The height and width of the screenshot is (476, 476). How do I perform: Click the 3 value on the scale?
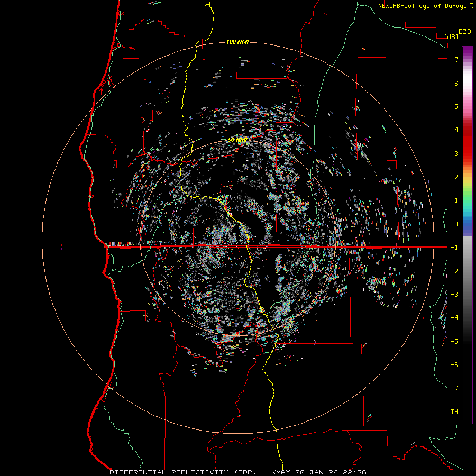coord(456,153)
